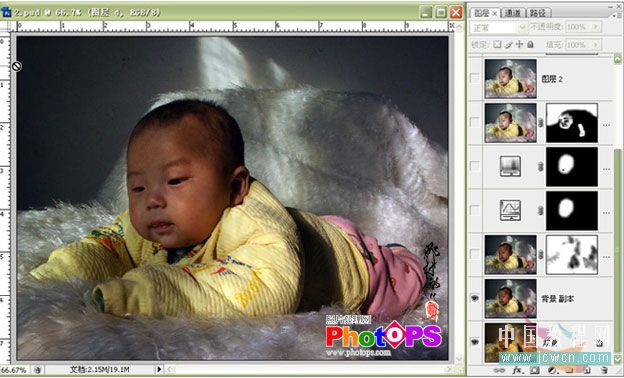Click chain link on layer above 背景 副本

click(x=540, y=255)
